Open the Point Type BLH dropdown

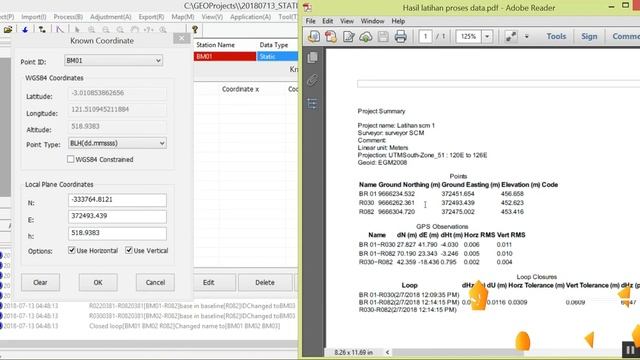pyautogui.click(x=162, y=143)
